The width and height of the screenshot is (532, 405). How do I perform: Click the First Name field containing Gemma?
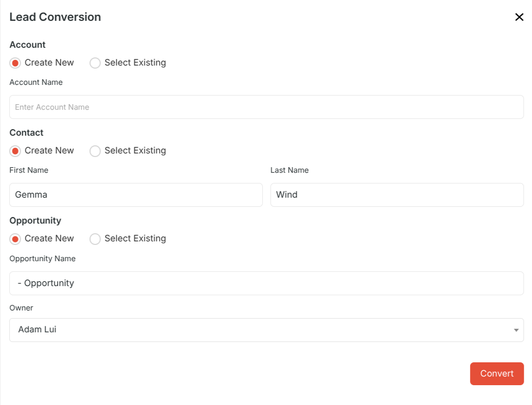click(136, 195)
